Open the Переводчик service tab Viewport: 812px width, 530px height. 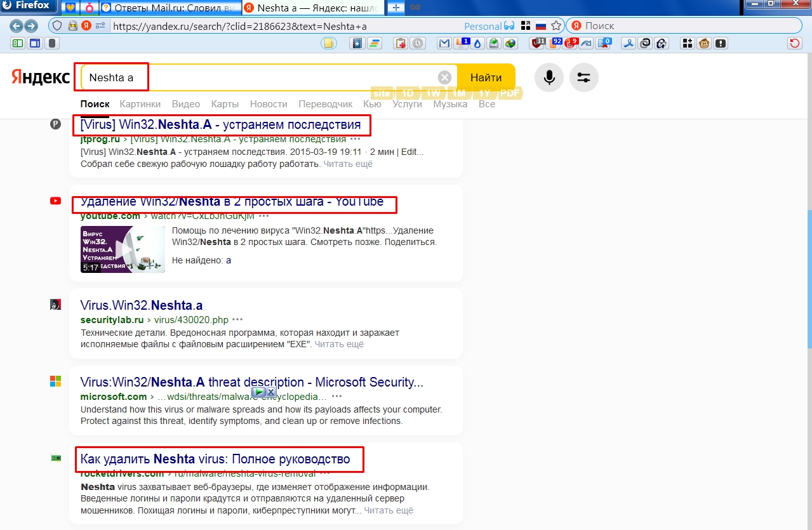tap(325, 104)
